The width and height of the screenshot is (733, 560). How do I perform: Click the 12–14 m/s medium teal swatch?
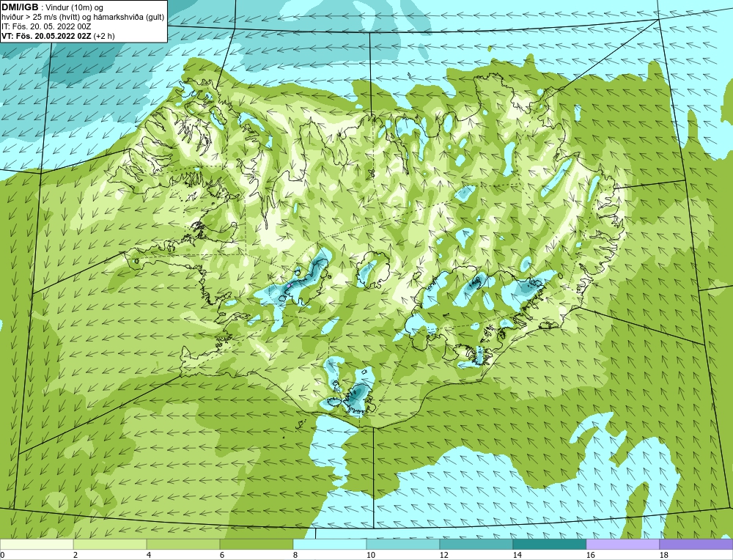[x=476, y=545]
